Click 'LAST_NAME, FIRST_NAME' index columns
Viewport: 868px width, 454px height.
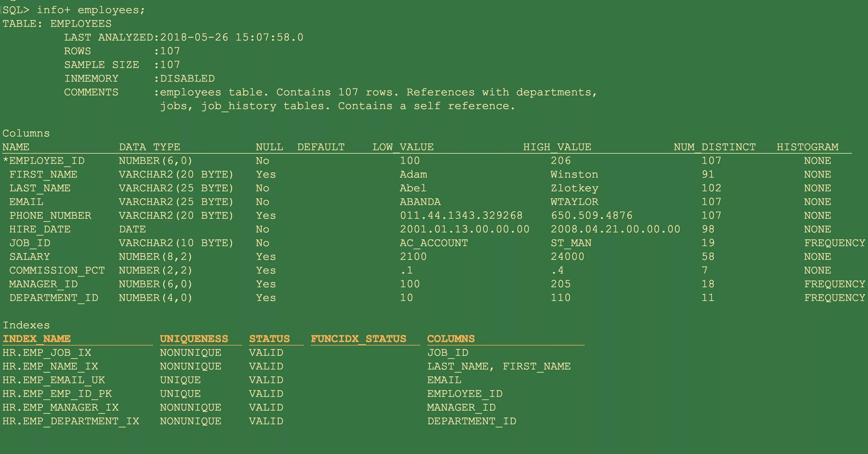click(x=499, y=366)
